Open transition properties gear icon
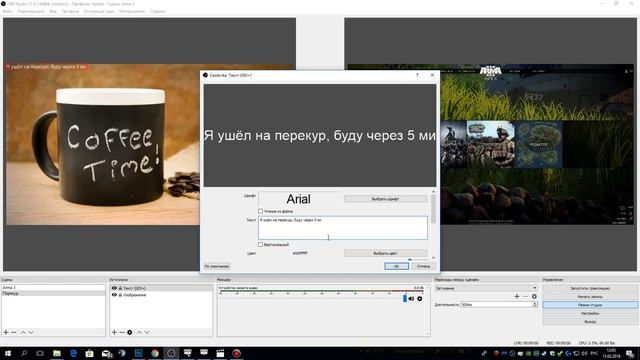 [534, 296]
